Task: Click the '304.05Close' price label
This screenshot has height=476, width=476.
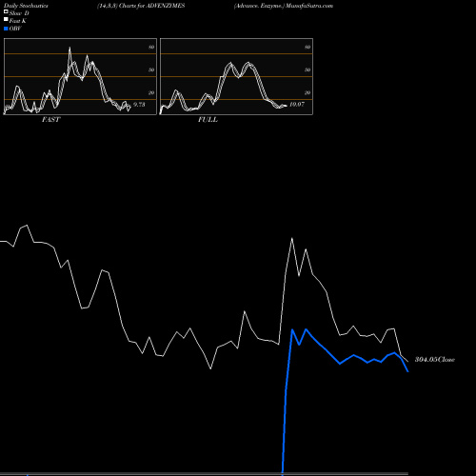Action: pos(435,360)
